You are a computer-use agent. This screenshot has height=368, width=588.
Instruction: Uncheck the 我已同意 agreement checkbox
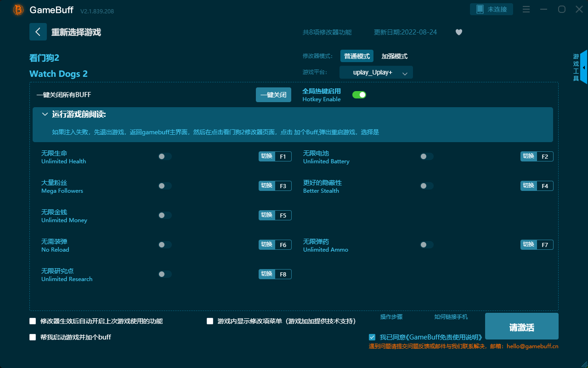click(372, 337)
